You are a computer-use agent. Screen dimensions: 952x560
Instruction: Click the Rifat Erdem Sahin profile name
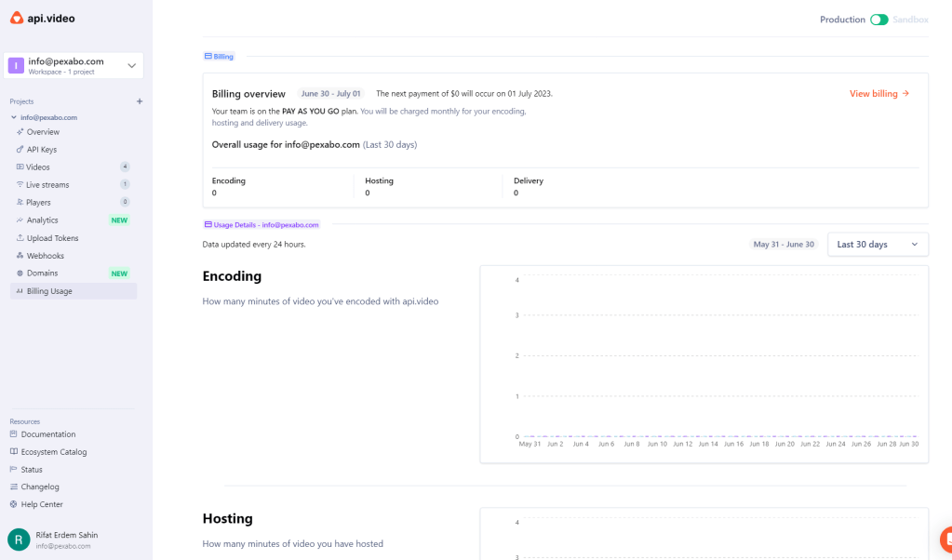coord(67,535)
